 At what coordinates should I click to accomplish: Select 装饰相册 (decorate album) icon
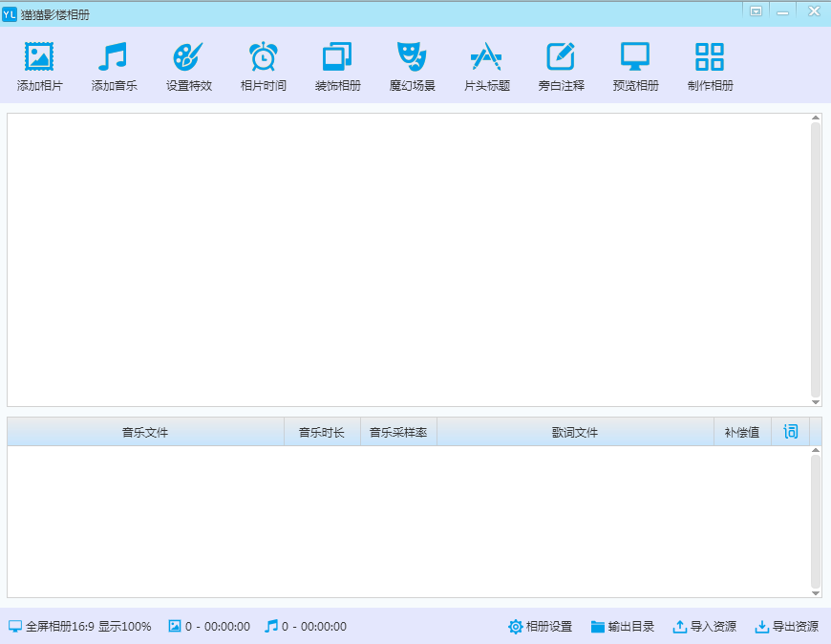click(337, 56)
